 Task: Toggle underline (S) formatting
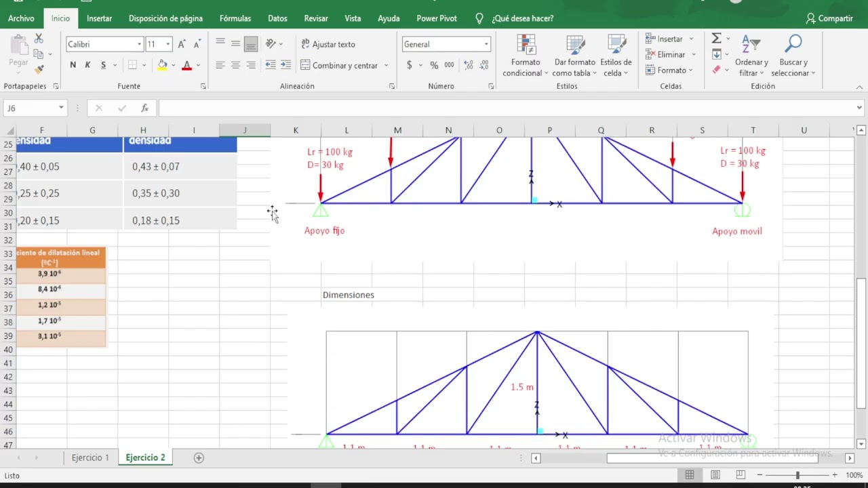[x=103, y=65]
